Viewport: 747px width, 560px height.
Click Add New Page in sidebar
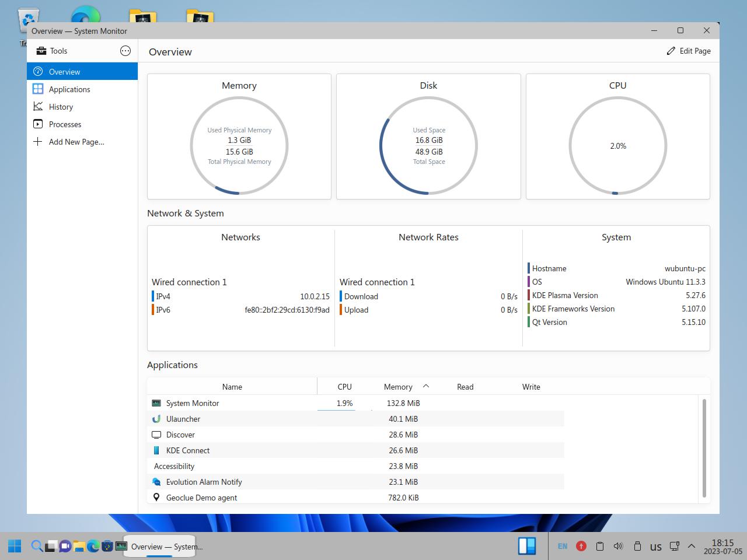pos(76,142)
